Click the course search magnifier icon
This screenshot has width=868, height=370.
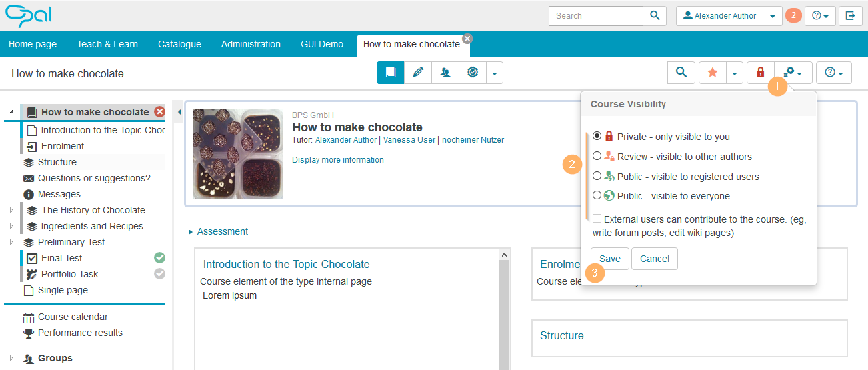[681, 73]
